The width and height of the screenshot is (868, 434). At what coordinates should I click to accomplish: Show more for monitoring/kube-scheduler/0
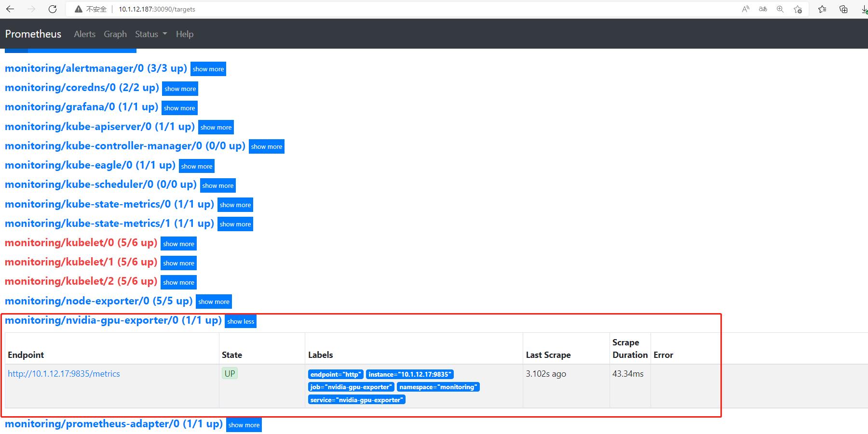218,185
